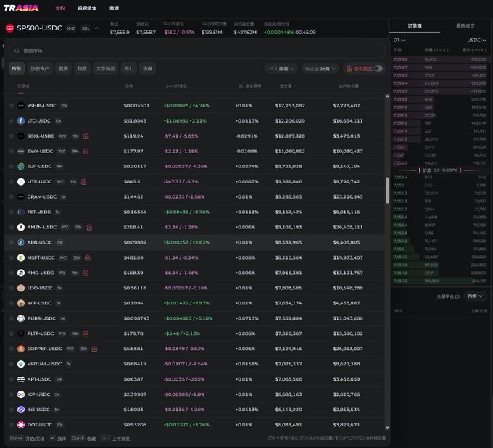Click the red growth-mode badge on COPPER-USDC
This screenshot has width=493, height=448.
tap(94, 349)
